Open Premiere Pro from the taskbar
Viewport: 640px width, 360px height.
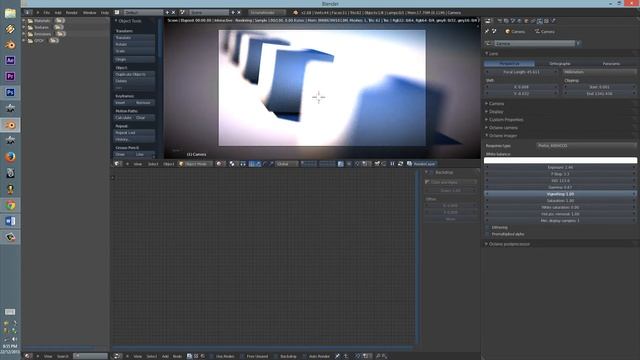(x=10, y=76)
